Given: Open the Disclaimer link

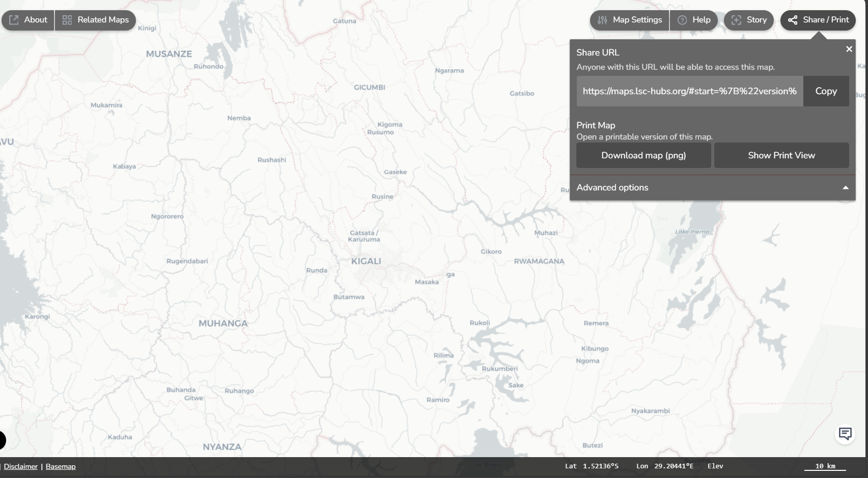Looking at the screenshot, I should [21, 466].
